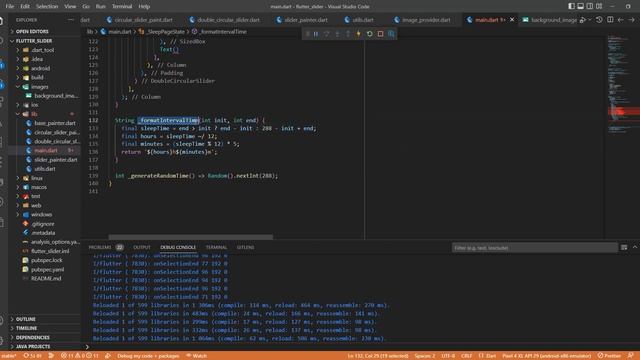The image size is (640, 360).
Task: Open README.md in the explorer
Action: (x=47, y=278)
